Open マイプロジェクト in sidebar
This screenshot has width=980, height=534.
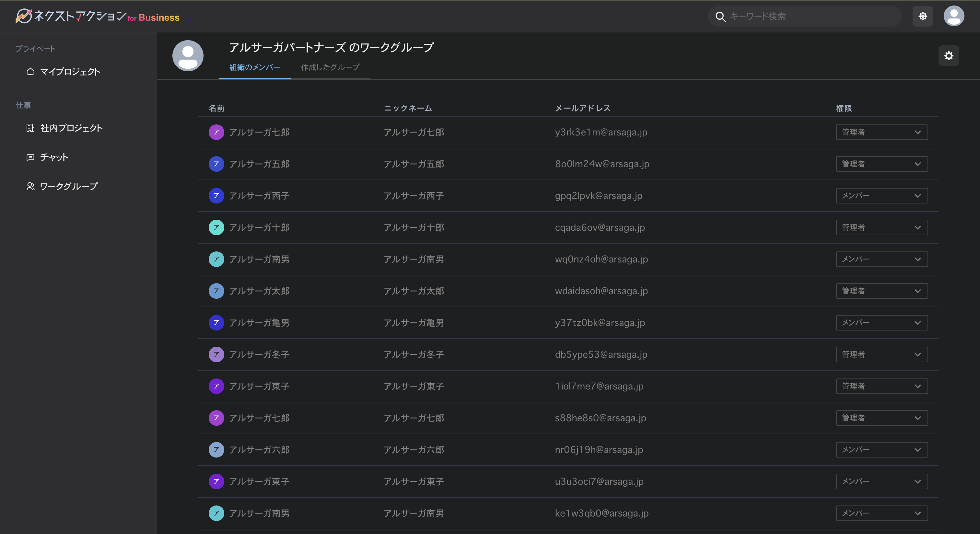click(x=63, y=72)
